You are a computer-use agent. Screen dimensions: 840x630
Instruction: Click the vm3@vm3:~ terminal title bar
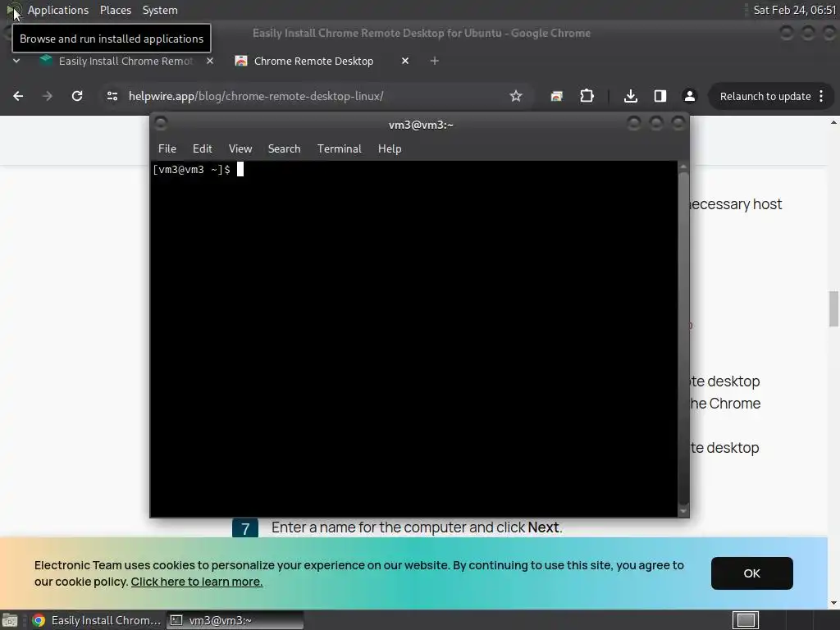[x=421, y=125]
